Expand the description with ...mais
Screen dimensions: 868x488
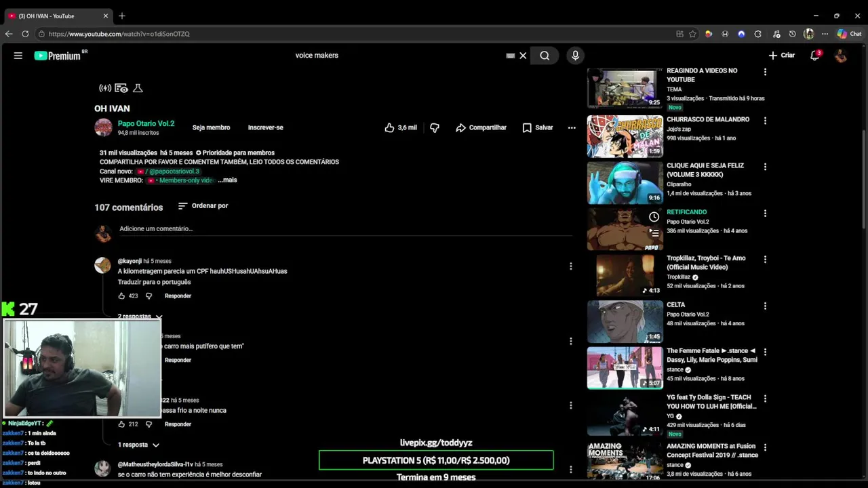227,180
